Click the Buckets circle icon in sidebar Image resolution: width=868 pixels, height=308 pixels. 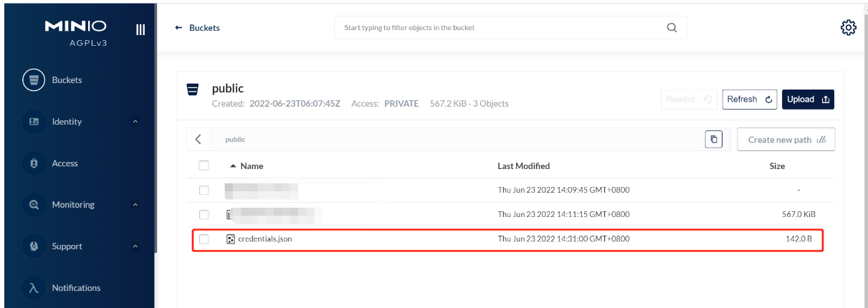tap(33, 80)
